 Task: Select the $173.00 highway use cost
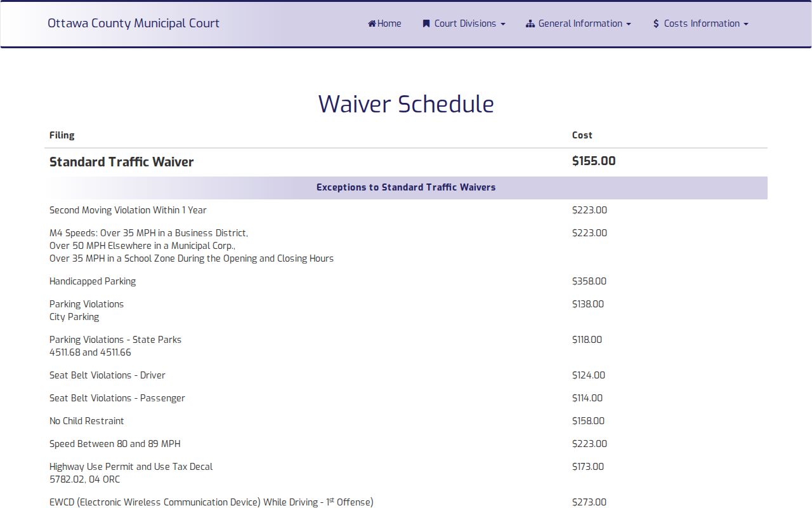tap(588, 467)
